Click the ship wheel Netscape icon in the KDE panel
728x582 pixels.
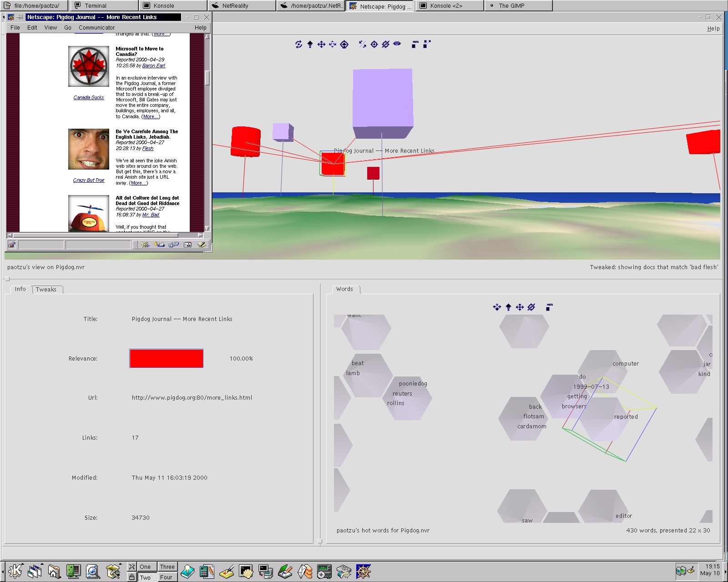[x=363, y=572]
